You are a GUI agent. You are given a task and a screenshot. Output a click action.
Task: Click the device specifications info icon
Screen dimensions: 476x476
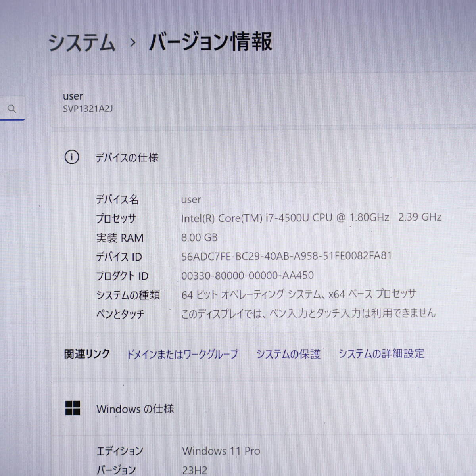72,157
